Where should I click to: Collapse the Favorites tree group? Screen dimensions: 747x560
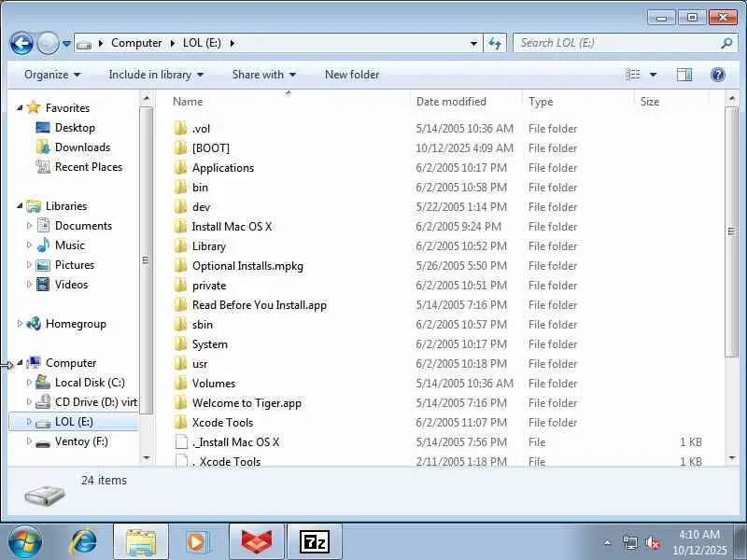[20, 108]
